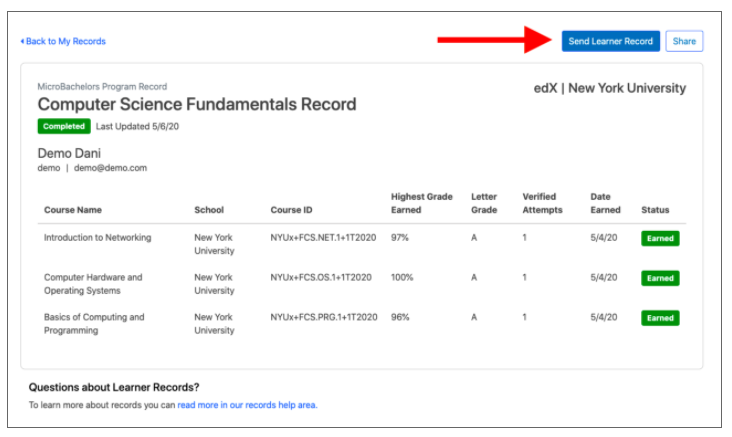Click the Status column header
The width and height of the screenshot is (732, 437).
pyautogui.click(x=655, y=210)
